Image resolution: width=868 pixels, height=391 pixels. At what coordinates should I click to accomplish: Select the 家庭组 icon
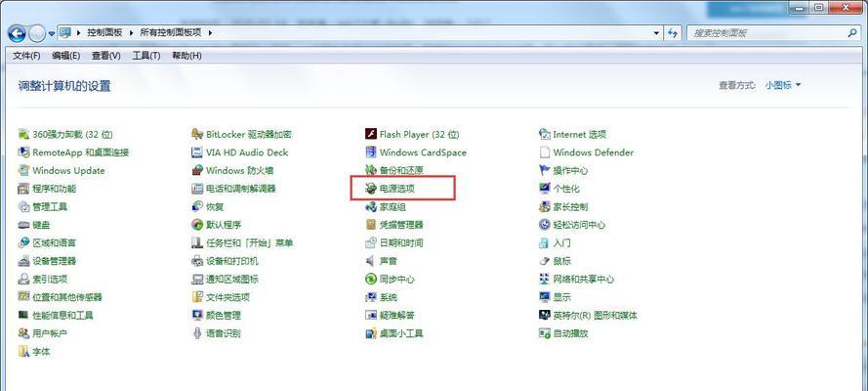371,207
